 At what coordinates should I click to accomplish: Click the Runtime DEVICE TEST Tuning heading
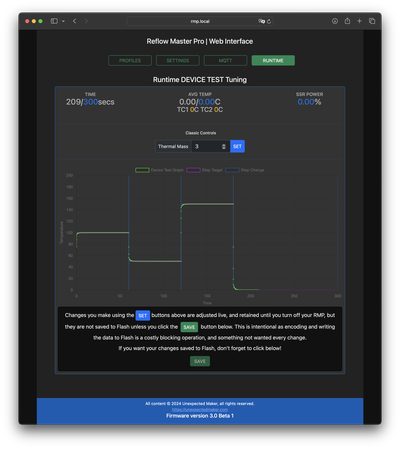point(200,80)
